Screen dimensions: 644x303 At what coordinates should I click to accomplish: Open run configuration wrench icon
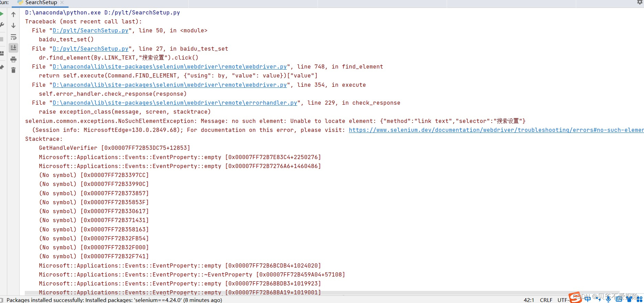click(x=2, y=25)
